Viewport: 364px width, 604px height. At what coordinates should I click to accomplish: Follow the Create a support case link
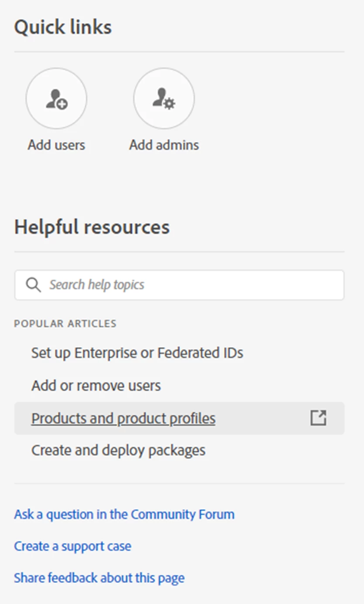point(72,546)
